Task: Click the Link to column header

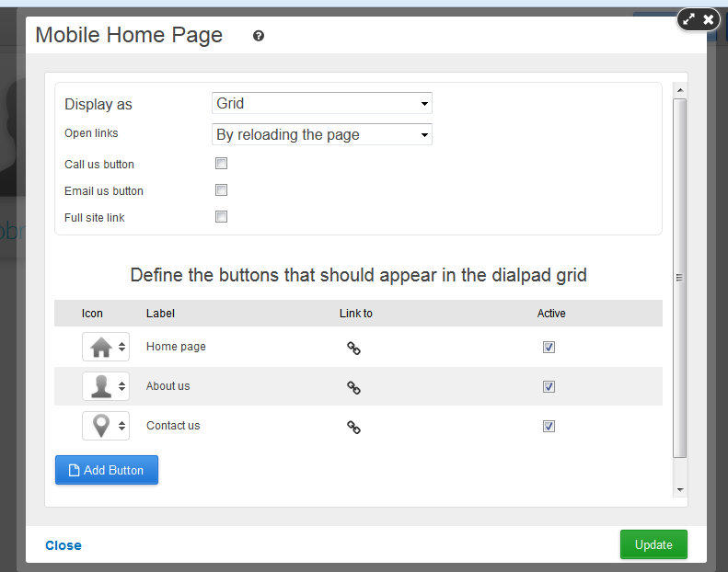Action: point(355,314)
